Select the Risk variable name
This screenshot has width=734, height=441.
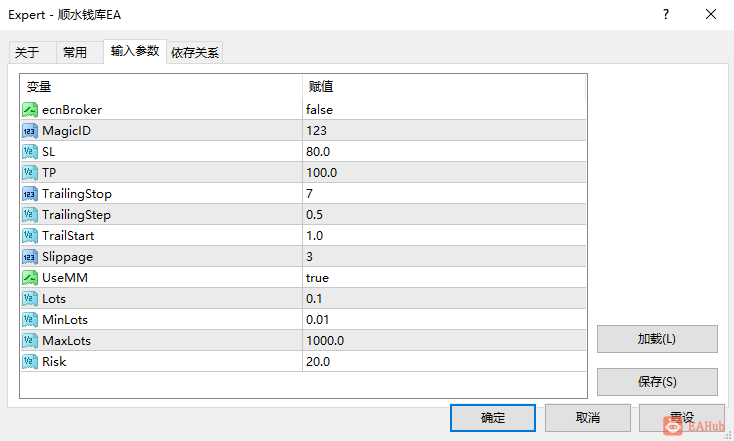[54, 361]
